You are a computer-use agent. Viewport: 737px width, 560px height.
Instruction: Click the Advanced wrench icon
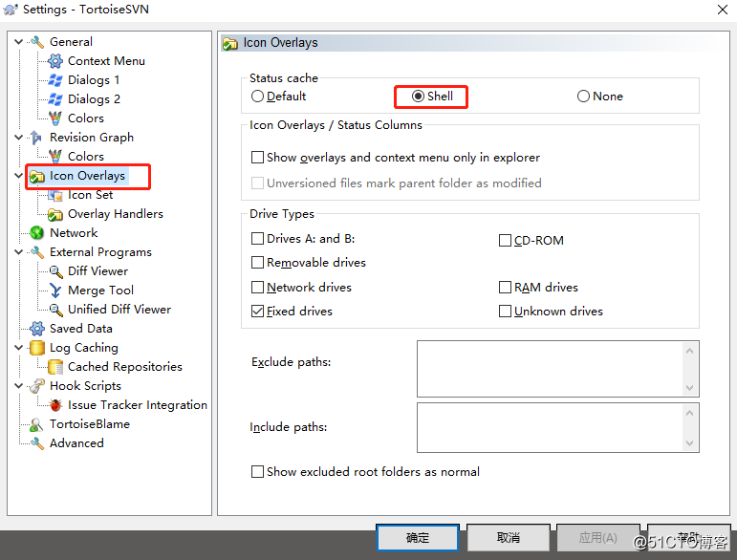(x=37, y=443)
